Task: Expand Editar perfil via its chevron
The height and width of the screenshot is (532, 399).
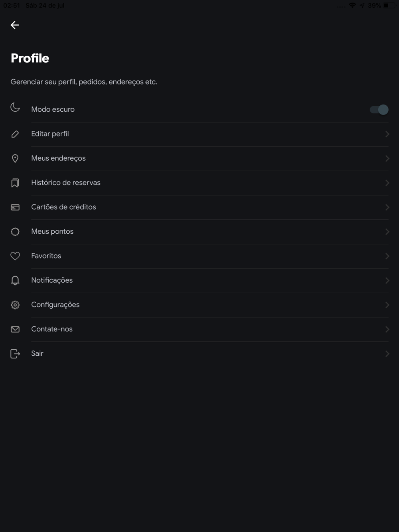Action: tap(387, 134)
